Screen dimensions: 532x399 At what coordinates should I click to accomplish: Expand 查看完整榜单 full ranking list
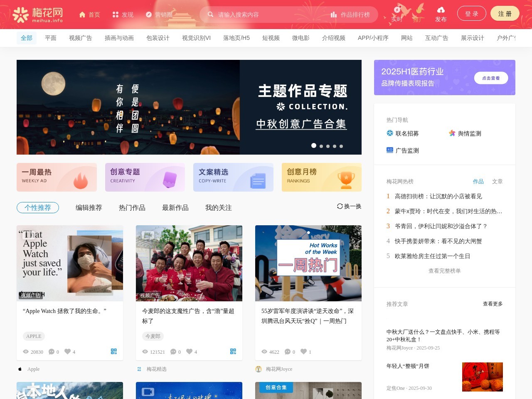444,271
